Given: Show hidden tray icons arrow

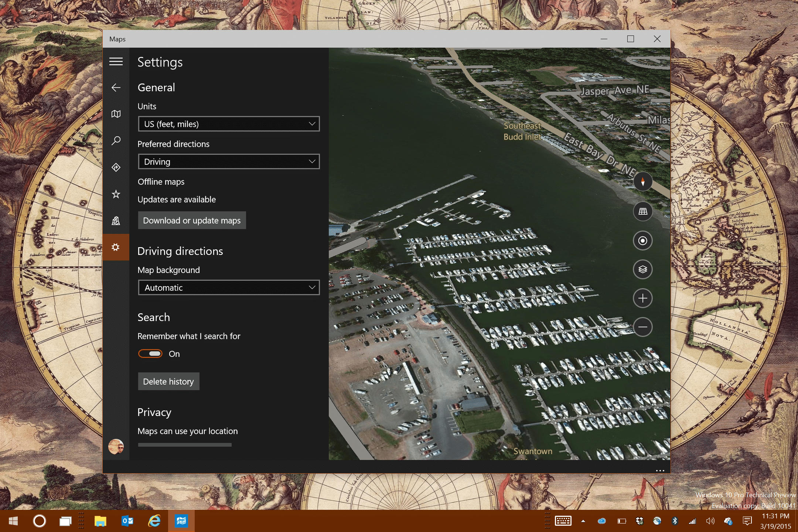Looking at the screenshot, I should (x=583, y=521).
